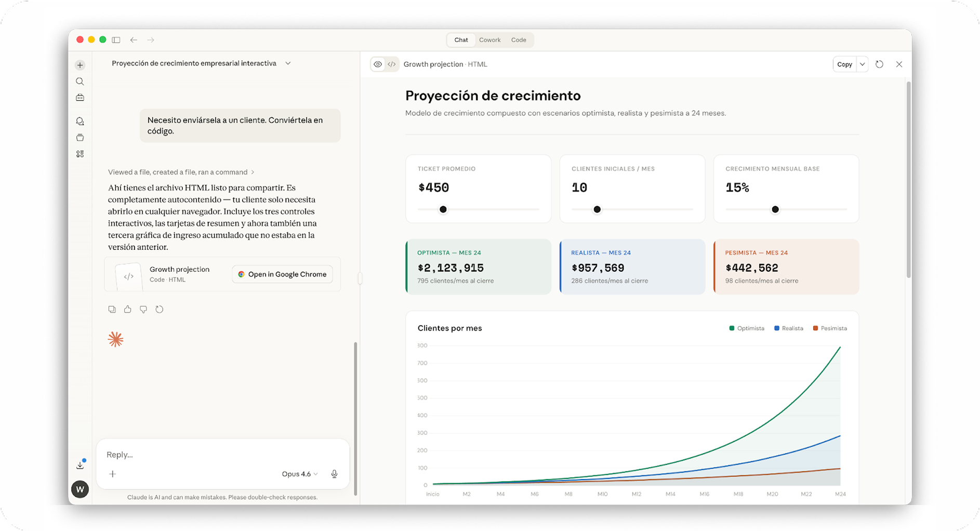The height and width of the screenshot is (531, 980).
Task: Open the briefcase icon in sidebar
Action: pos(80,98)
